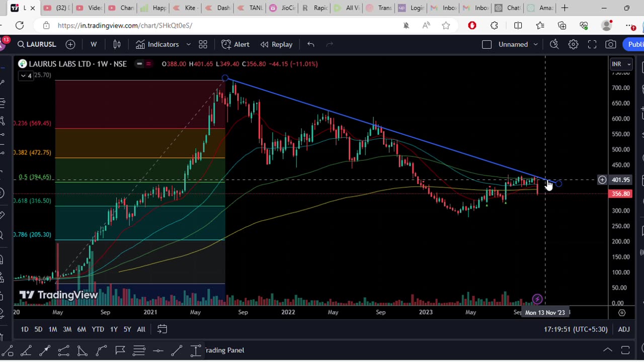This screenshot has width=644, height=362.
Task: Open the layout setup square icon
Action: [x=487, y=44]
